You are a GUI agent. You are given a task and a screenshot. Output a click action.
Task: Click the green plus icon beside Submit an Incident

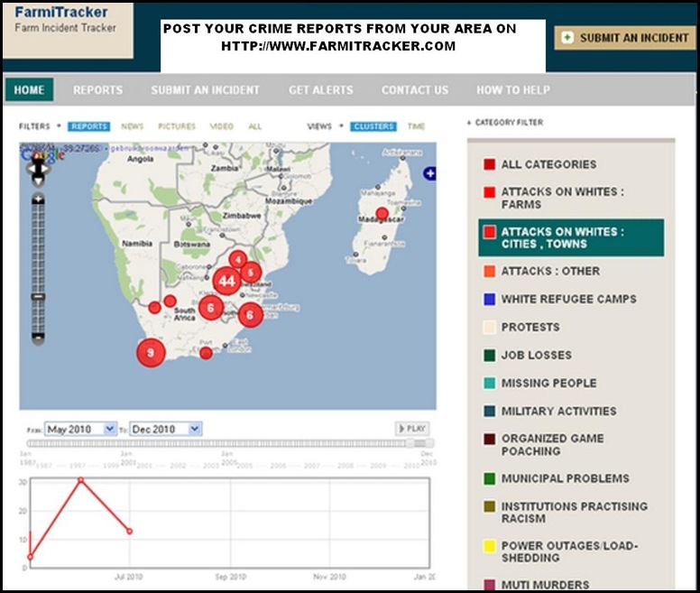coord(567,38)
